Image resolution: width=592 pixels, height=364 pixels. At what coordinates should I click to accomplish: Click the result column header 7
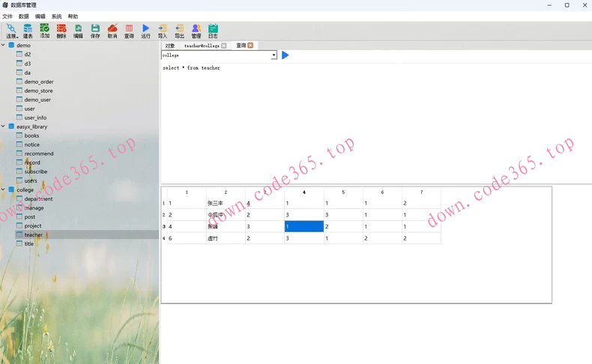point(421,192)
